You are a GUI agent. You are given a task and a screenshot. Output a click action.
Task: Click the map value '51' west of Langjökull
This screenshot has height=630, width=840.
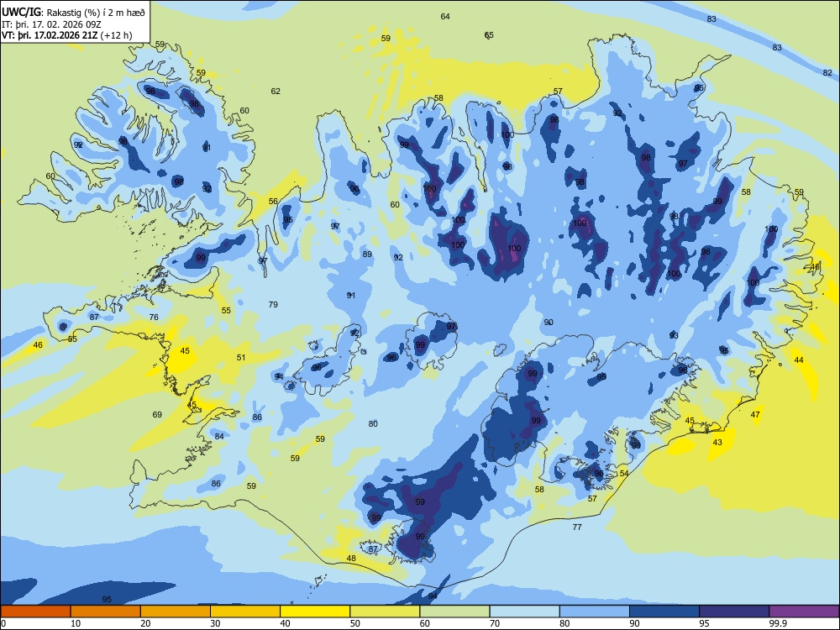(x=241, y=357)
